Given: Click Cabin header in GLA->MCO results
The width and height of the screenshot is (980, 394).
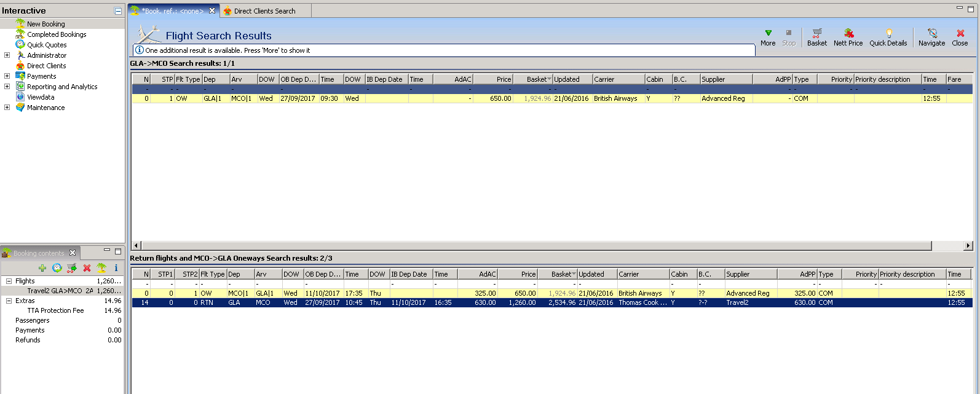Looking at the screenshot, I should (658, 79).
